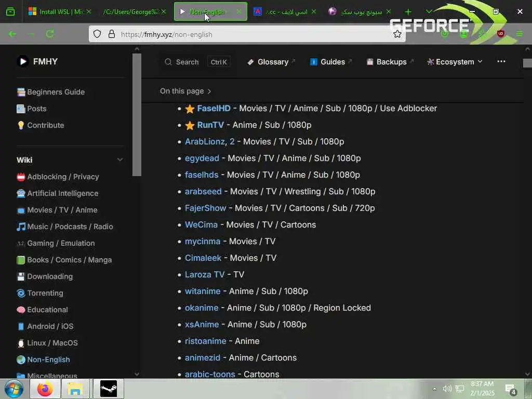Open the FaselHD link
The image size is (532, 399).
point(214,108)
